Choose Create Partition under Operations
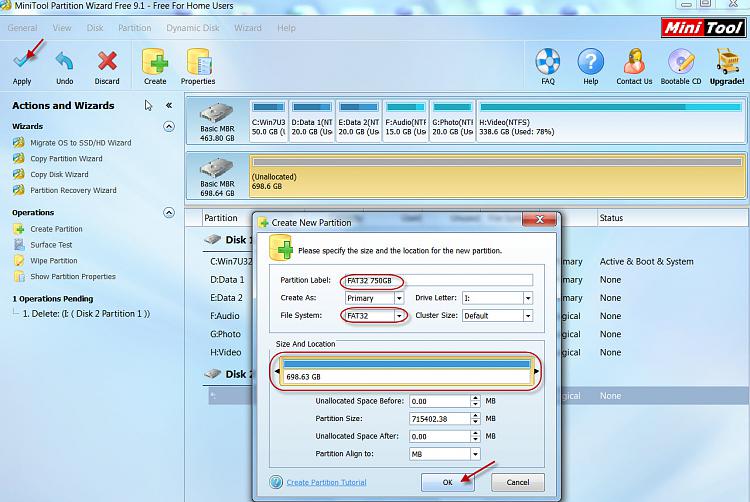Viewport: 750px width, 502px height. click(56, 229)
